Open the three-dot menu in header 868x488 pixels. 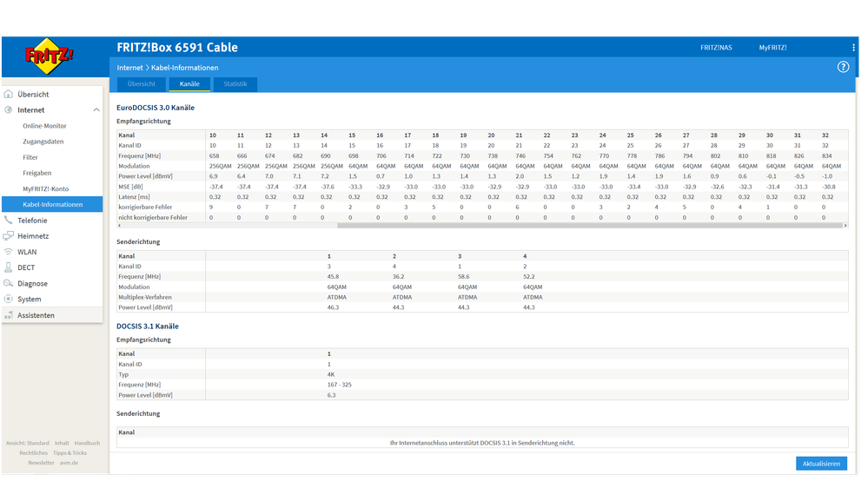click(x=853, y=48)
